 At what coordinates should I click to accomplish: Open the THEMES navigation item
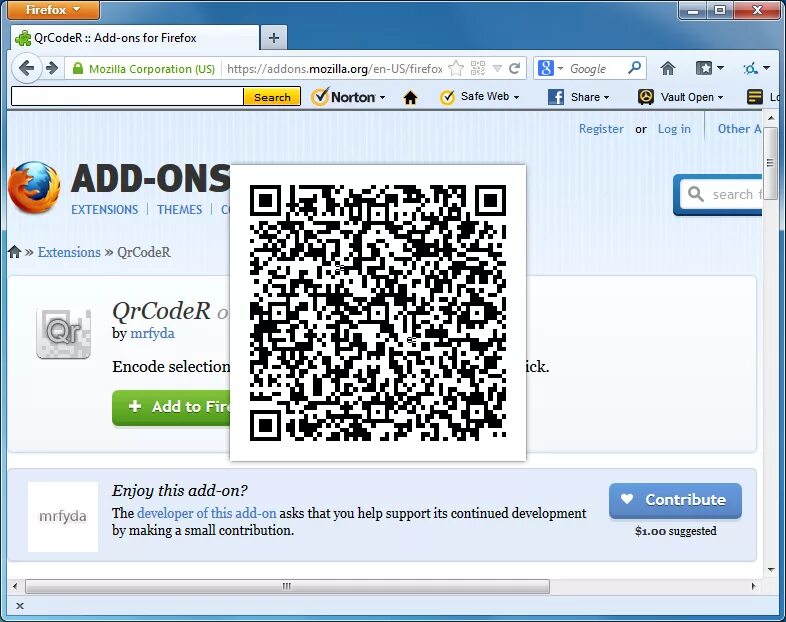coord(179,210)
